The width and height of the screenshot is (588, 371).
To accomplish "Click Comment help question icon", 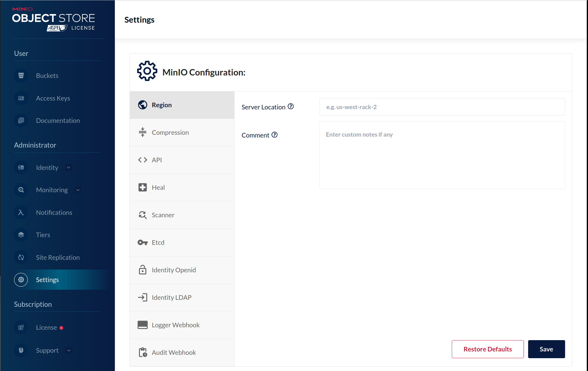I will (275, 135).
